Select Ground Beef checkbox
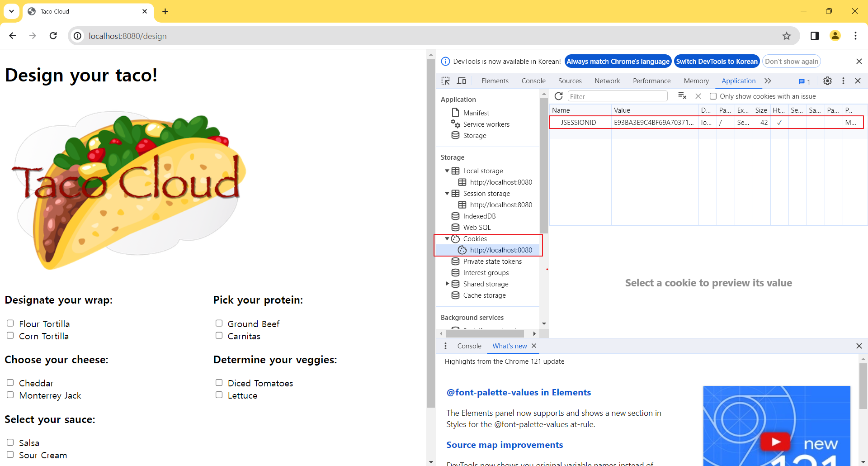This screenshot has width=868, height=466. pos(219,323)
